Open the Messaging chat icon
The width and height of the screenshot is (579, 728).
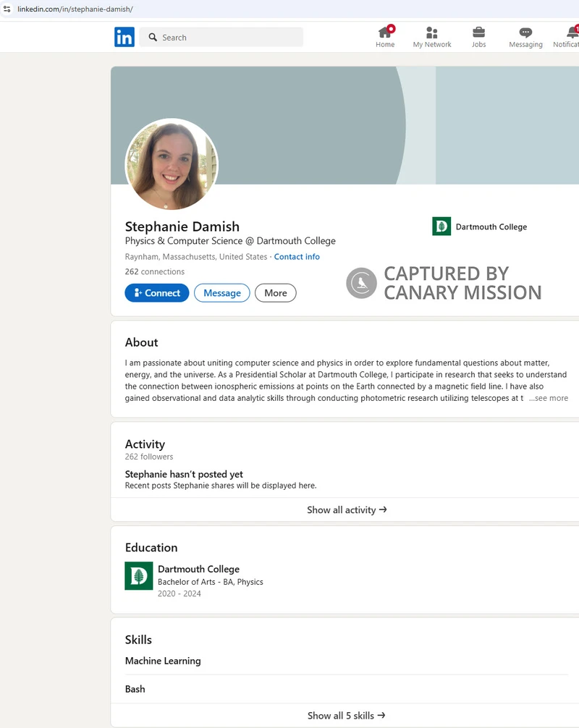coord(525,33)
